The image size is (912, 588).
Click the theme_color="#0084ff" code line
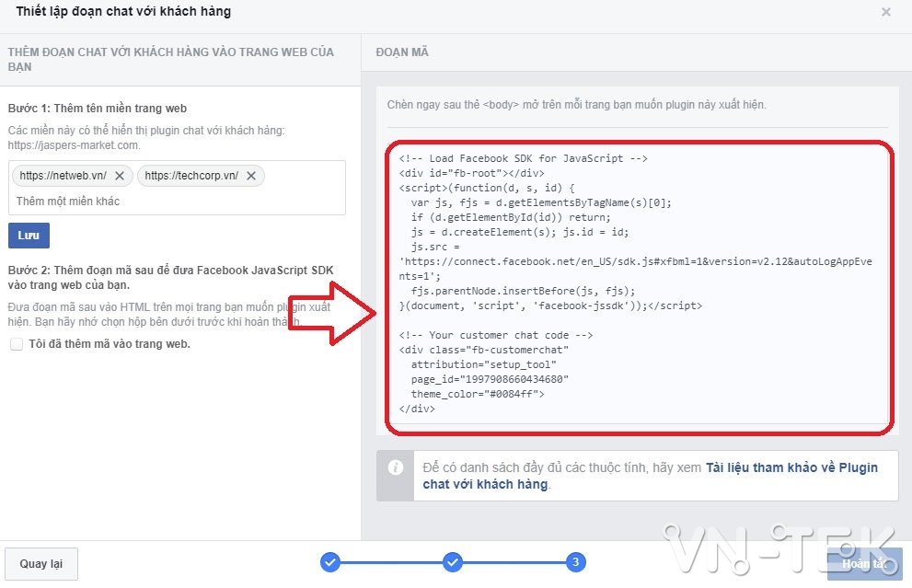(478, 394)
